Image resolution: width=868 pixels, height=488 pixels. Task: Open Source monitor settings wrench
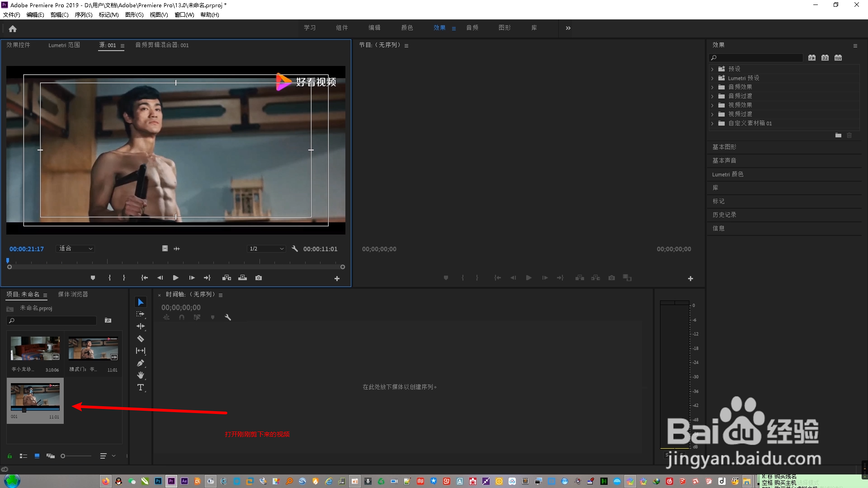(x=295, y=249)
